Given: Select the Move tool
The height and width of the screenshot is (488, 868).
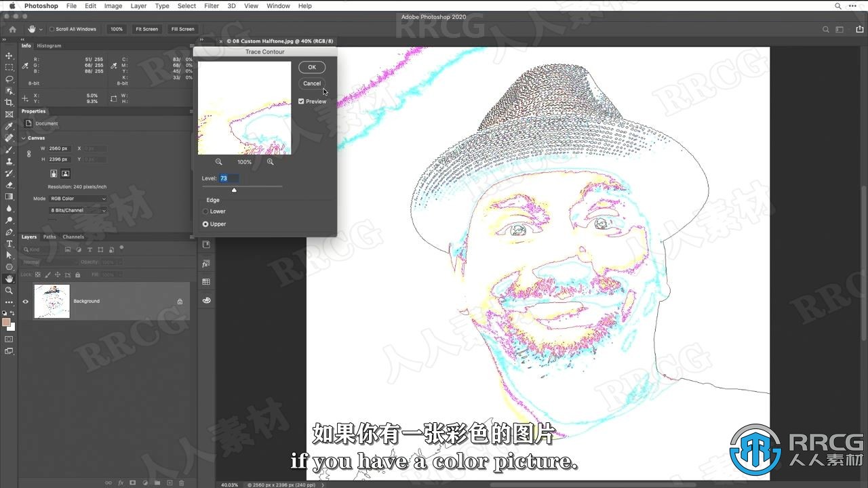Looking at the screenshot, I should click(9, 56).
